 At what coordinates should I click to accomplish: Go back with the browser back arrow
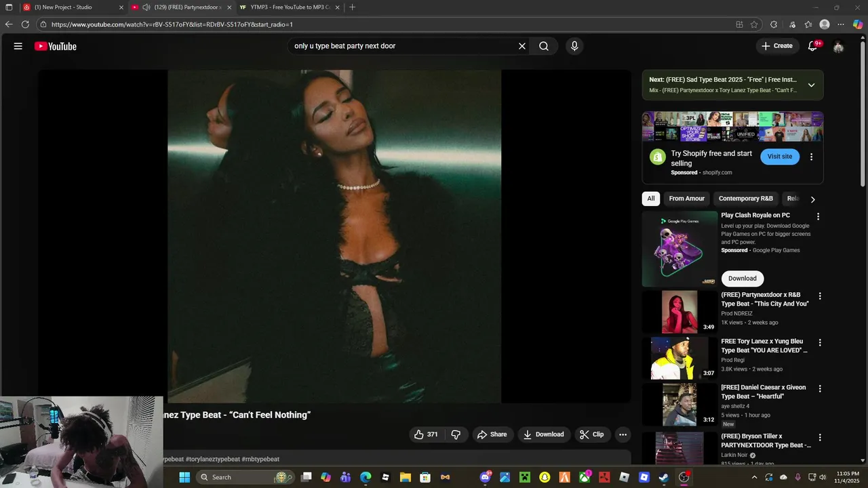pos(9,24)
